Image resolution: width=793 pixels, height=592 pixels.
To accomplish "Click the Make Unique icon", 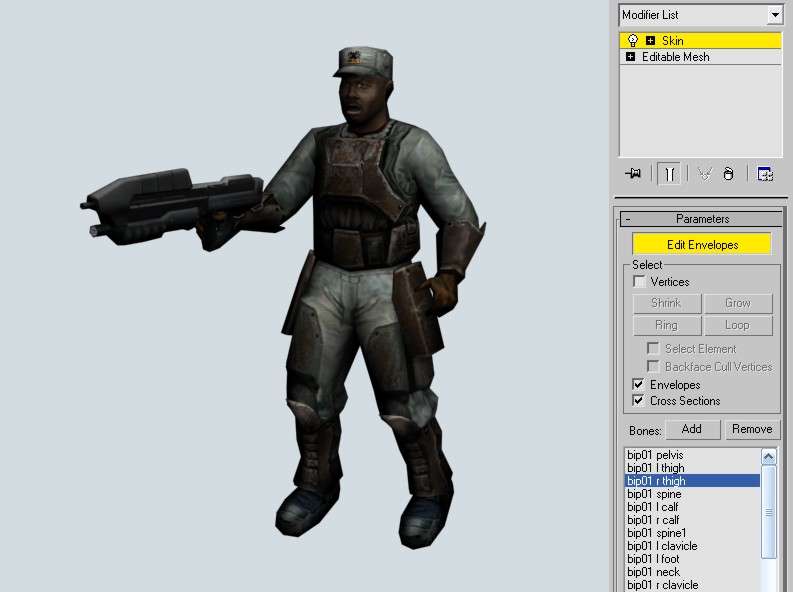I will pyautogui.click(x=704, y=174).
